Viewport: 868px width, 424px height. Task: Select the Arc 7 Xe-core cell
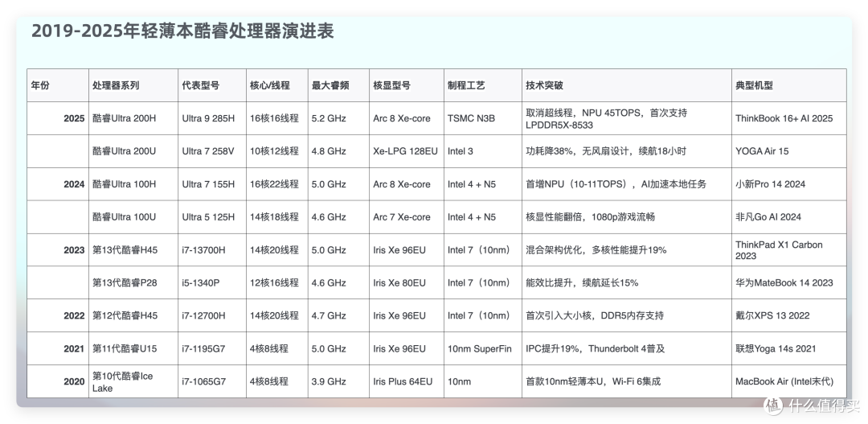point(407,216)
